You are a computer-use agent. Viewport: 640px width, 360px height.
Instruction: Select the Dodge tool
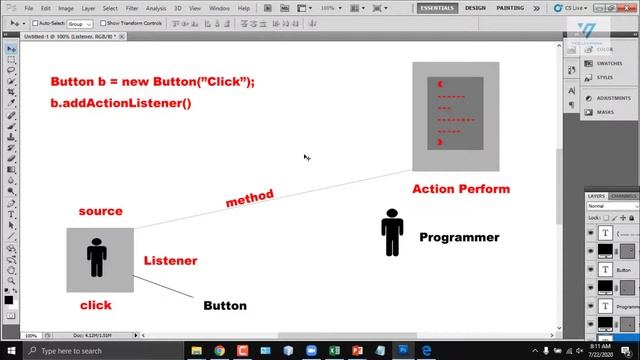click(x=11, y=191)
